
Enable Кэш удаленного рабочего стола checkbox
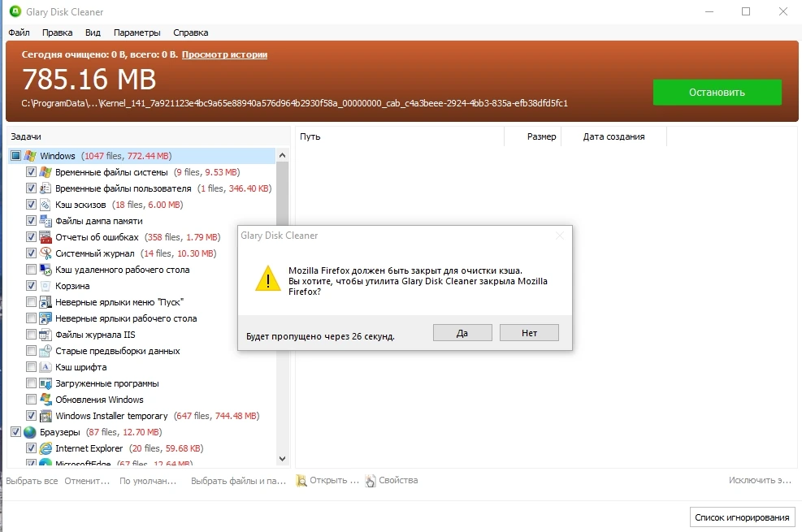(31, 270)
